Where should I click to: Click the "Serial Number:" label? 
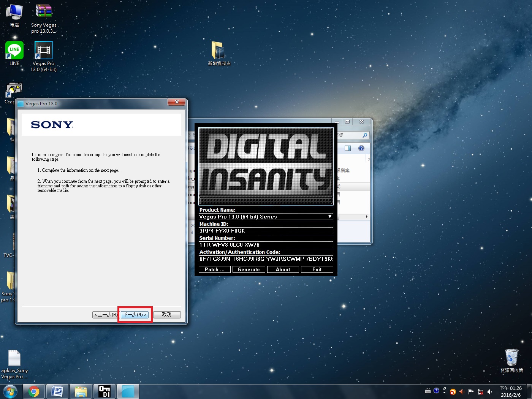217,238
